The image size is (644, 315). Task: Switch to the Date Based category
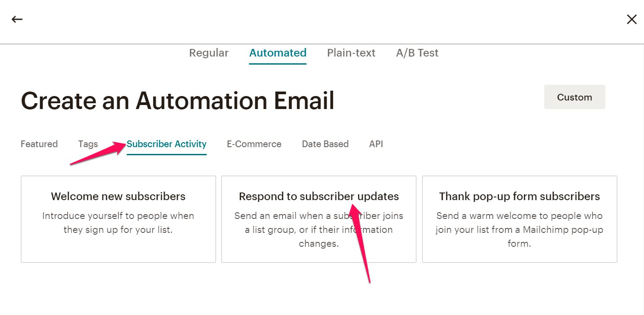325,144
